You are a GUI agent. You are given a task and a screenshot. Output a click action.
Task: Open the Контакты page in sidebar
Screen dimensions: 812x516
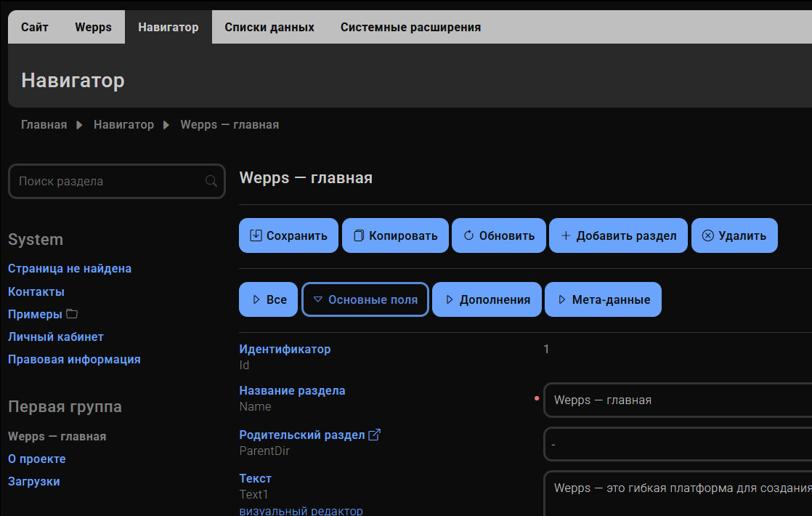pyautogui.click(x=35, y=291)
